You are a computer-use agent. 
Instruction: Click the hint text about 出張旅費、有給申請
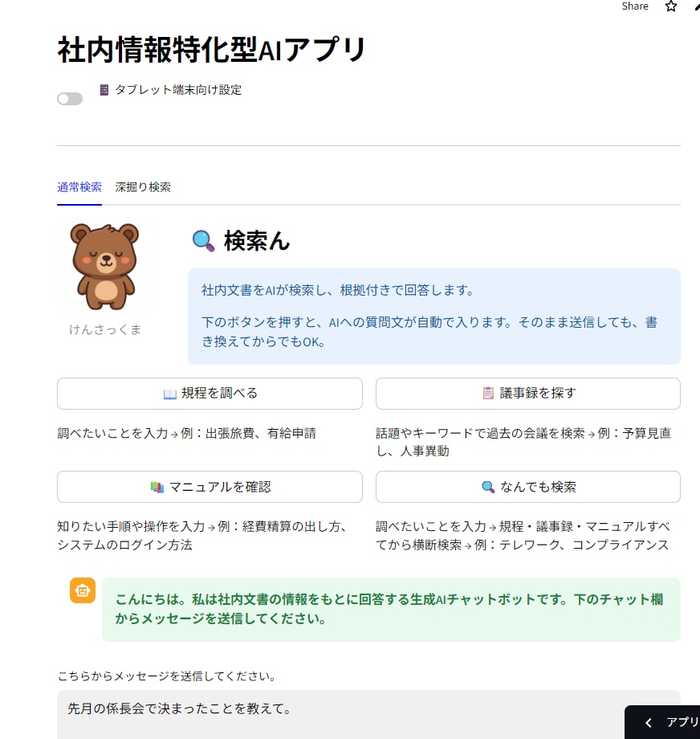click(186, 433)
